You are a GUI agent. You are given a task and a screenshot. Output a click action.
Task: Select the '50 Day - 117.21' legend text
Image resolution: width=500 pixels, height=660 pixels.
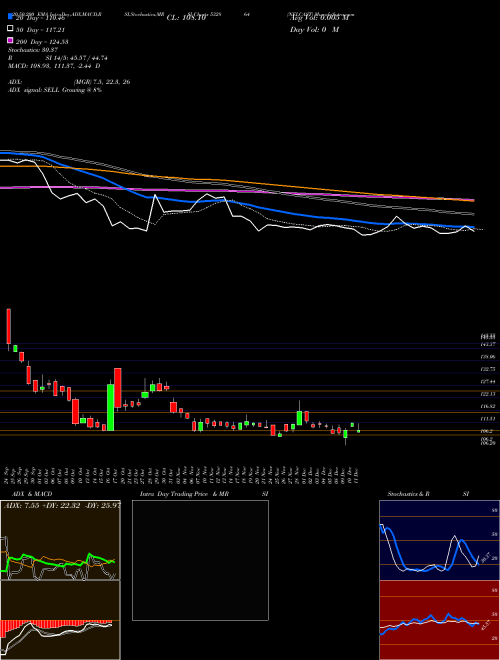click(40, 30)
